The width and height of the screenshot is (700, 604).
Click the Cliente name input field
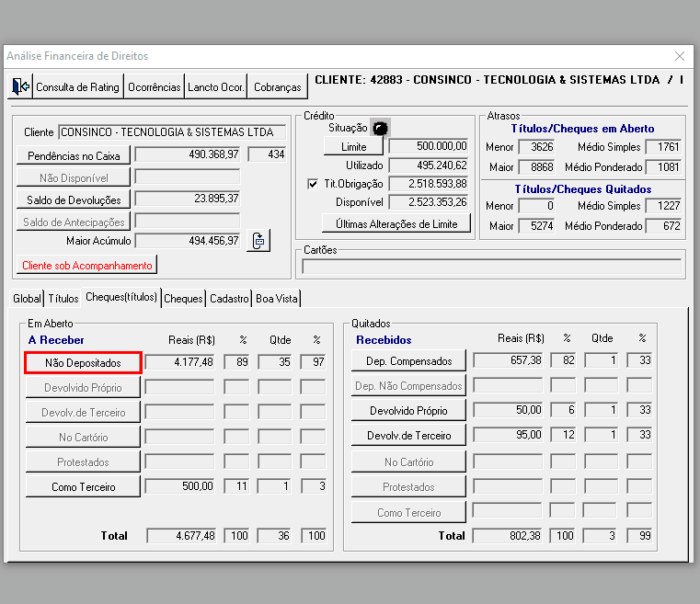pos(172,132)
